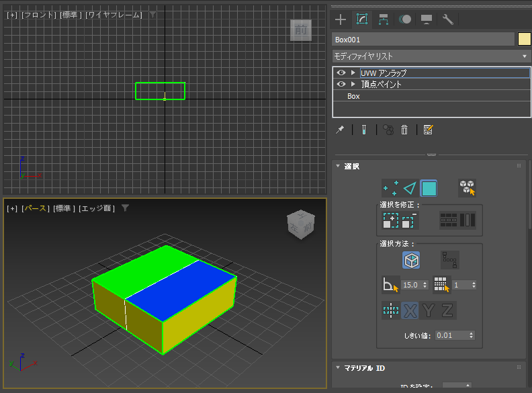The image size is (532, 393).
Task: Toggle Ignore Backfacing cube icon
Action: tap(411, 260)
